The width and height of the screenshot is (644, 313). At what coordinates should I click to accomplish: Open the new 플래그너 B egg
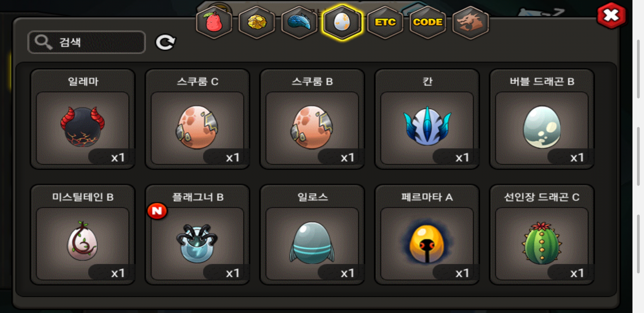pyautogui.click(x=198, y=235)
